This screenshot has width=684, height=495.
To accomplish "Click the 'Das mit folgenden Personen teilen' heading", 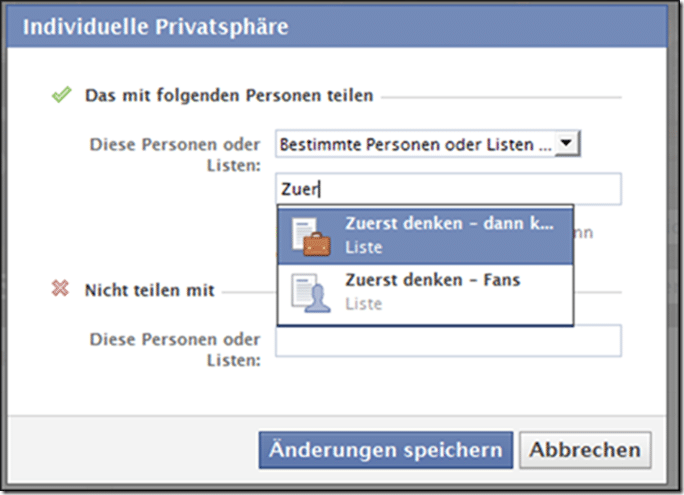I will pyautogui.click(x=229, y=95).
